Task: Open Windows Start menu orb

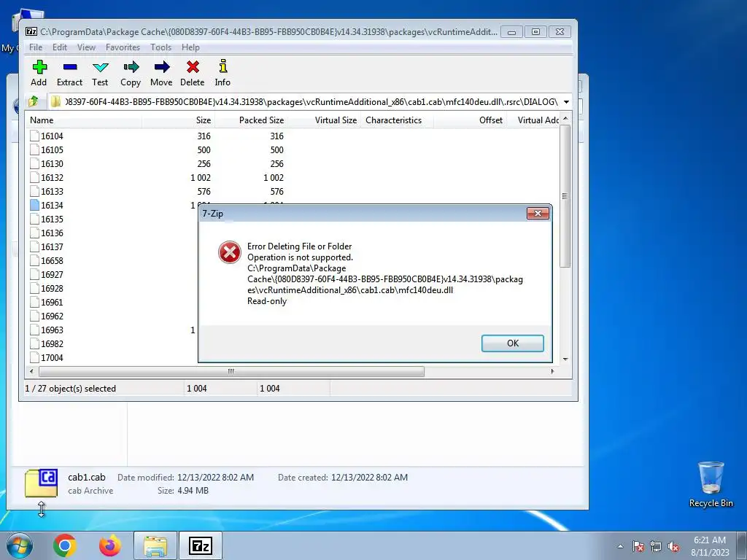Action: coord(20,545)
